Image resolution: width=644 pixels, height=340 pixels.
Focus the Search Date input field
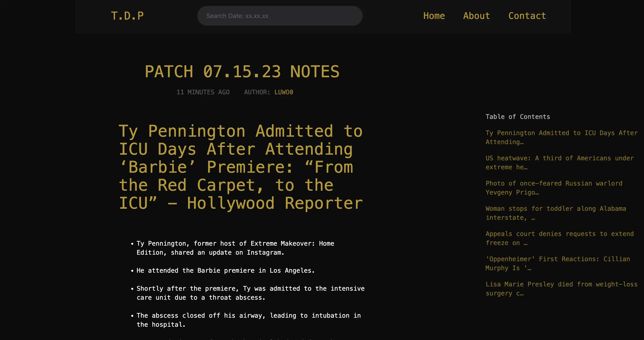click(x=280, y=16)
